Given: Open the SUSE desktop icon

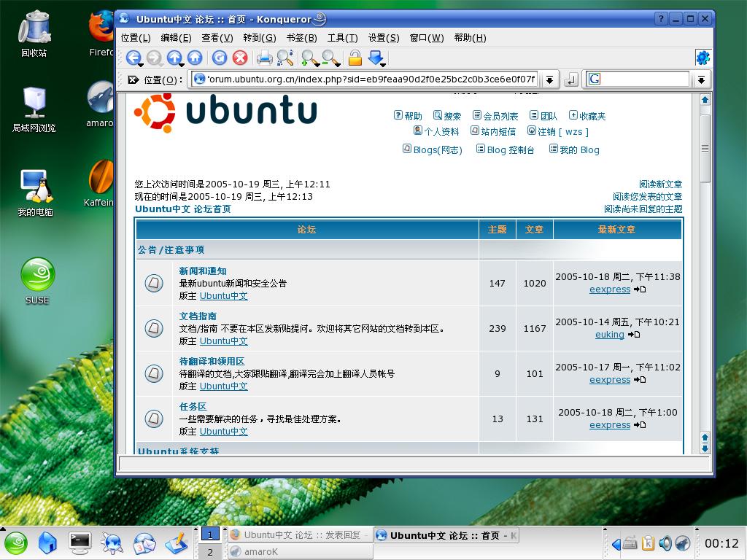Looking at the screenshot, I should coord(37,281).
